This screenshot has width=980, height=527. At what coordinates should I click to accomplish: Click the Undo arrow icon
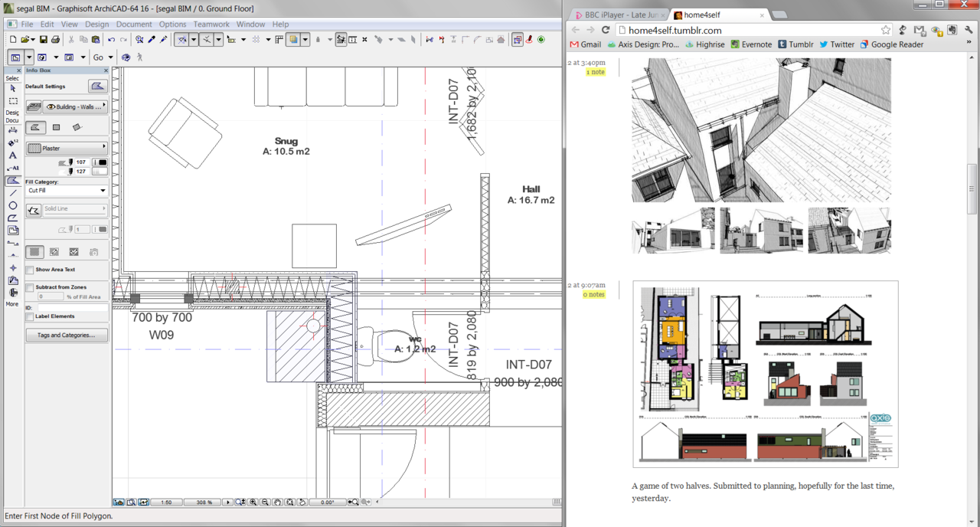[112, 39]
